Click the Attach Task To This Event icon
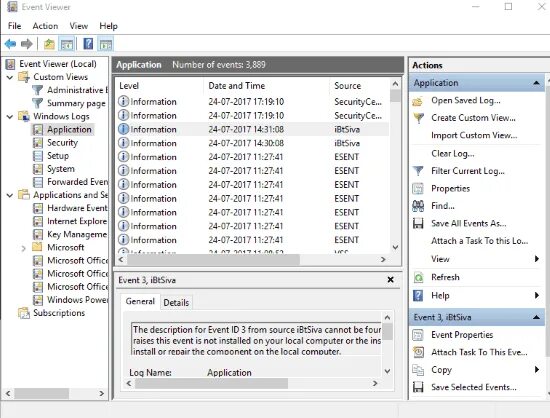Viewport: 550px width, 418px height. [418, 352]
